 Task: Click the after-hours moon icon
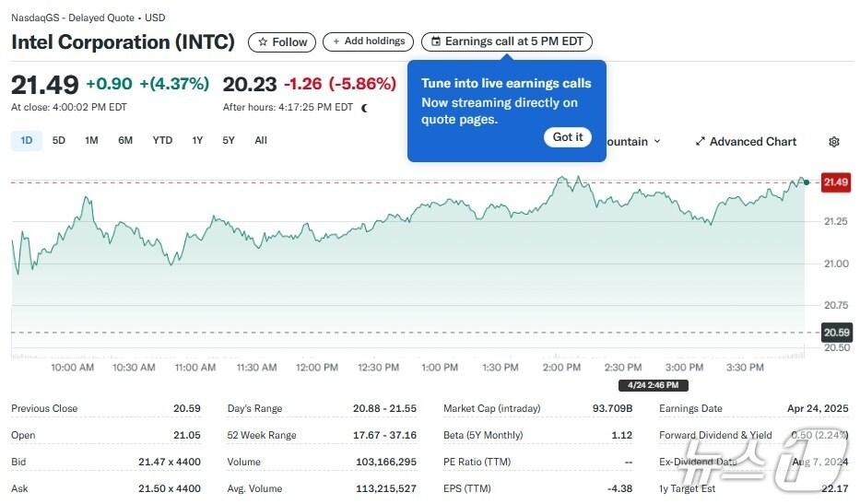pyautogui.click(x=365, y=108)
